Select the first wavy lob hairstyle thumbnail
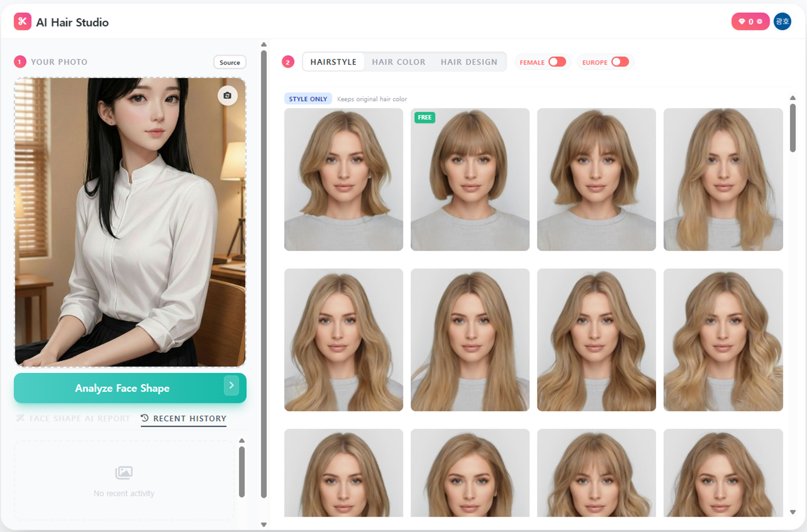This screenshot has height=532, width=807. [x=344, y=179]
